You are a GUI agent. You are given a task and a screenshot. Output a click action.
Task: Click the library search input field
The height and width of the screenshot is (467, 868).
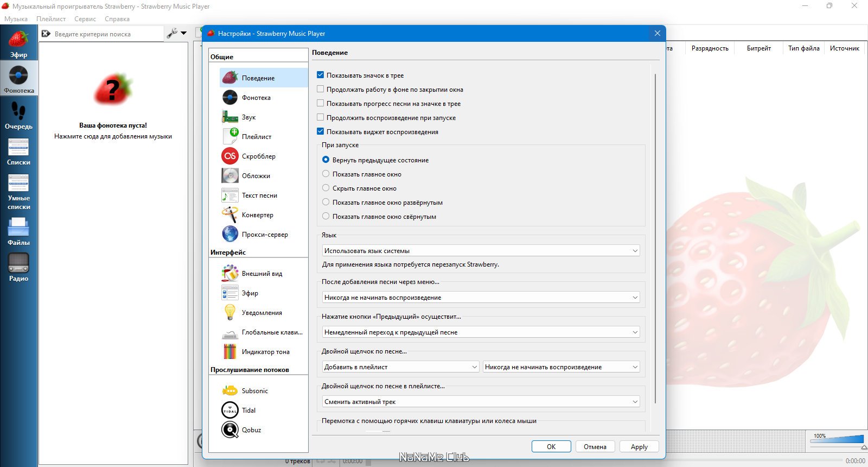[107, 34]
